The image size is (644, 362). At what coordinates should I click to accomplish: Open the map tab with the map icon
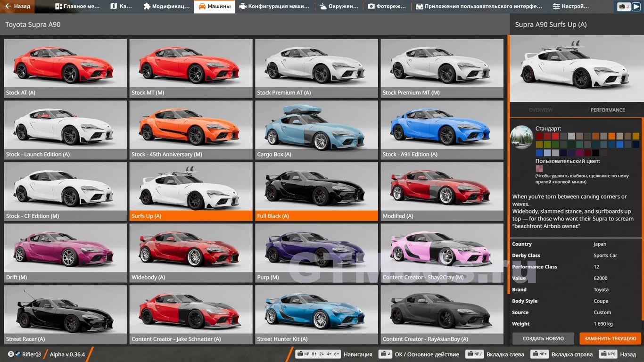click(x=122, y=7)
